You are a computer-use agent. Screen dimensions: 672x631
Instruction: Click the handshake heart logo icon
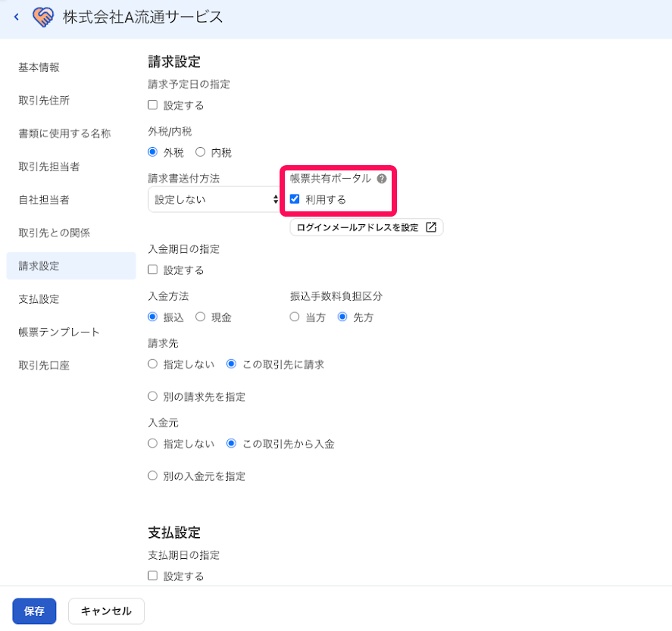point(43,17)
